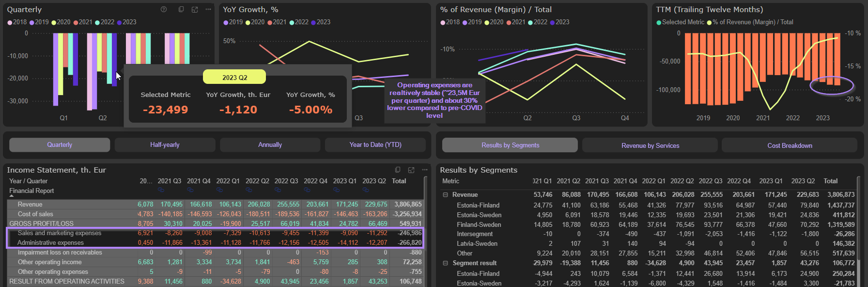Switch to Revenue by Services tab
Screen dimensions: 868x287
click(650, 145)
